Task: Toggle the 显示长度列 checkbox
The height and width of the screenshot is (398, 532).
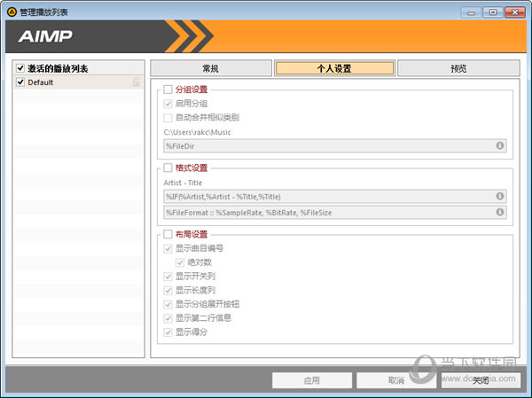Action: pyautogui.click(x=168, y=291)
